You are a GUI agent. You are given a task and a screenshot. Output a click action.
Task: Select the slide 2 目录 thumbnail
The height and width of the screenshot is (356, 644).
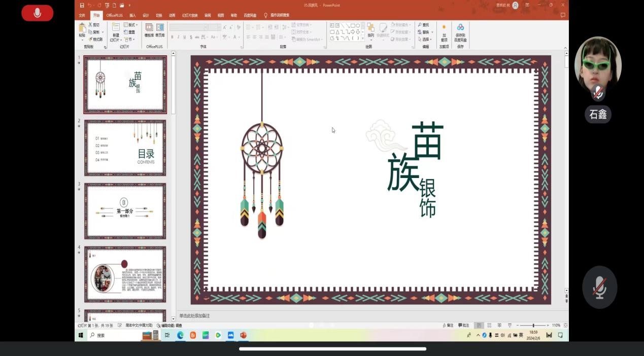click(125, 148)
